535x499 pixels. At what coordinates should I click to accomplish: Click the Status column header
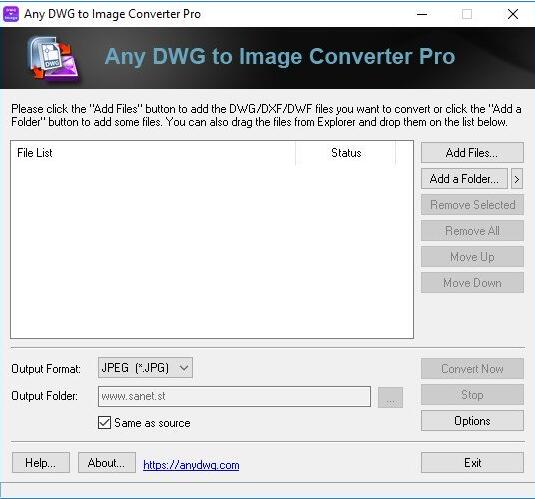click(x=346, y=153)
